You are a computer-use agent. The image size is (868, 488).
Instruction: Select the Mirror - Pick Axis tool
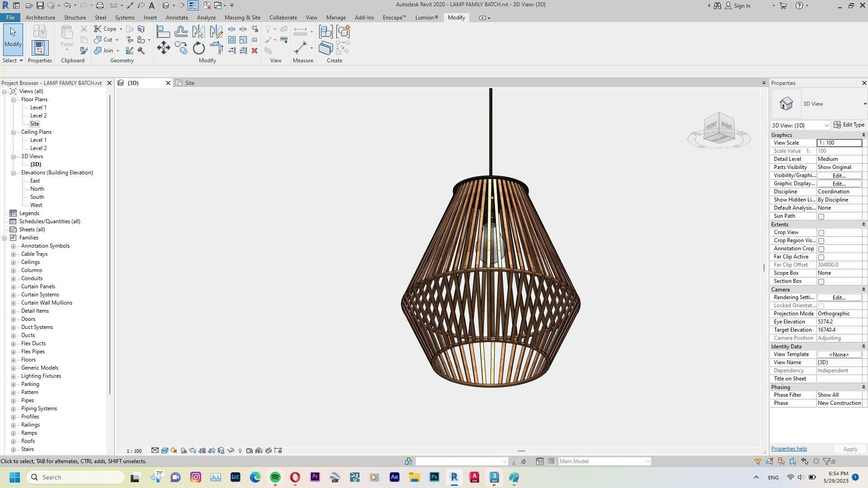pyautogui.click(x=198, y=32)
